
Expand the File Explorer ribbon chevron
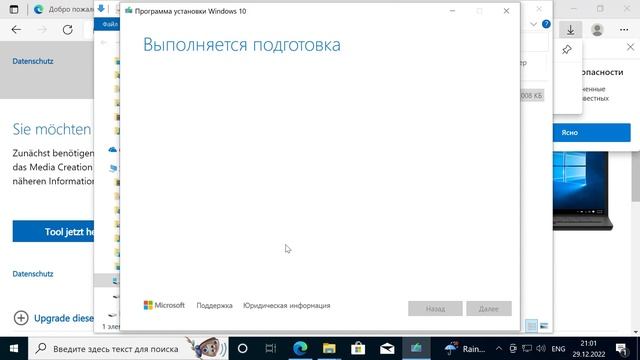(x=533, y=24)
